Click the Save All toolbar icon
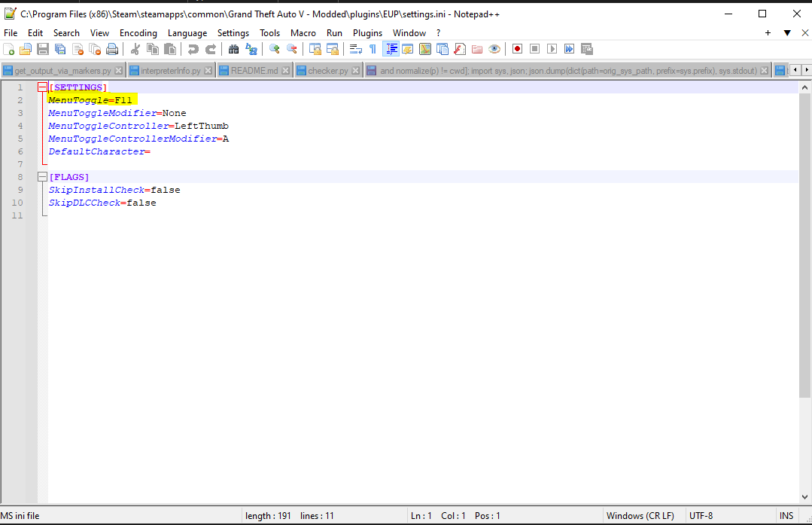This screenshot has width=812, height=525. [60, 49]
